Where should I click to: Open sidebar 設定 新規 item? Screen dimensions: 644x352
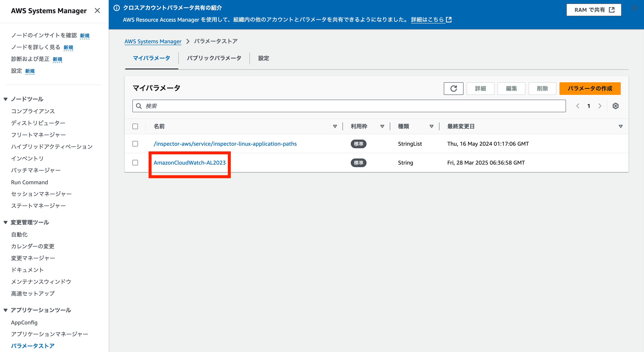(17, 71)
